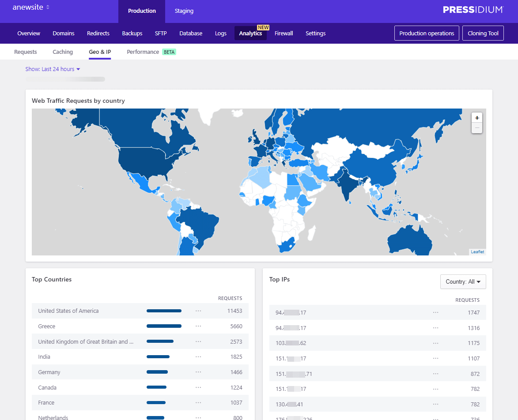
Task: Click the 130.x.41 IP address
Action: pyautogui.click(x=289, y=404)
